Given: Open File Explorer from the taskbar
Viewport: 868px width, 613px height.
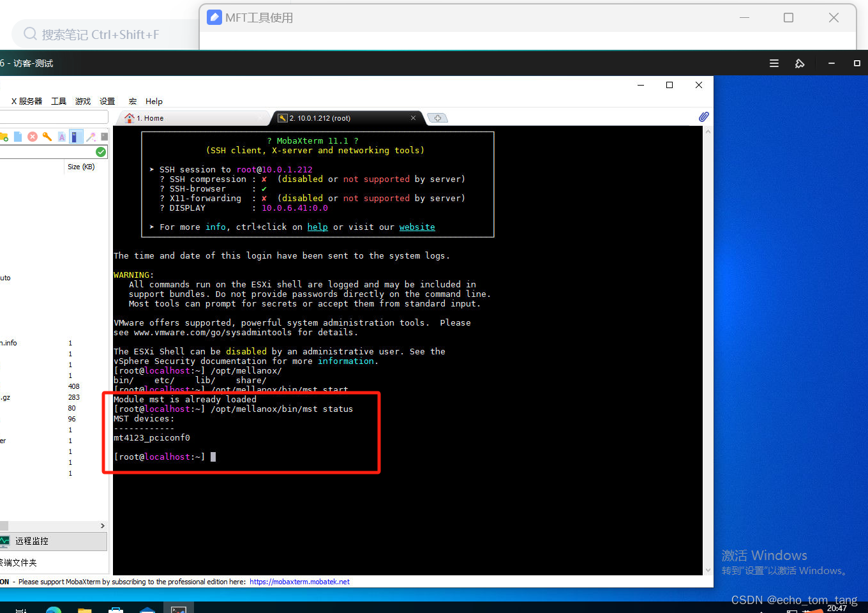Looking at the screenshot, I should pos(85,610).
